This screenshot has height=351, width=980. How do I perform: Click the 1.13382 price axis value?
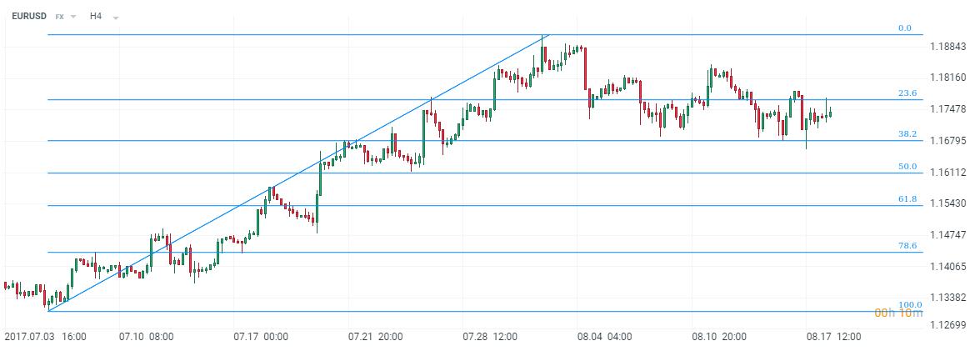click(x=948, y=297)
